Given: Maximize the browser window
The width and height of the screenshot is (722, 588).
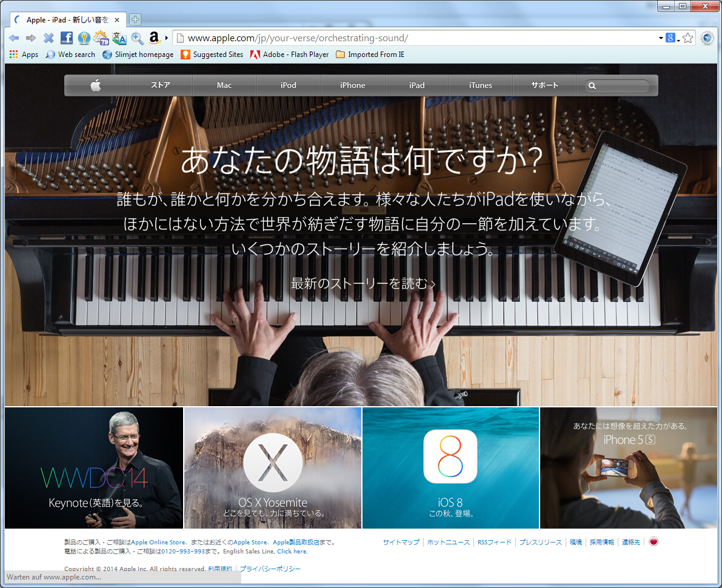Looking at the screenshot, I should click(x=683, y=7).
